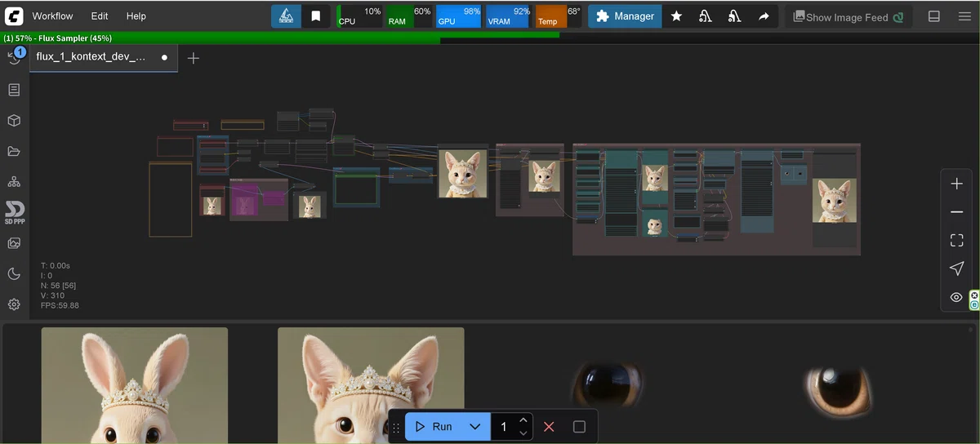Open the Workflow menu
The image size is (980, 444).
click(x=52, y=16)
